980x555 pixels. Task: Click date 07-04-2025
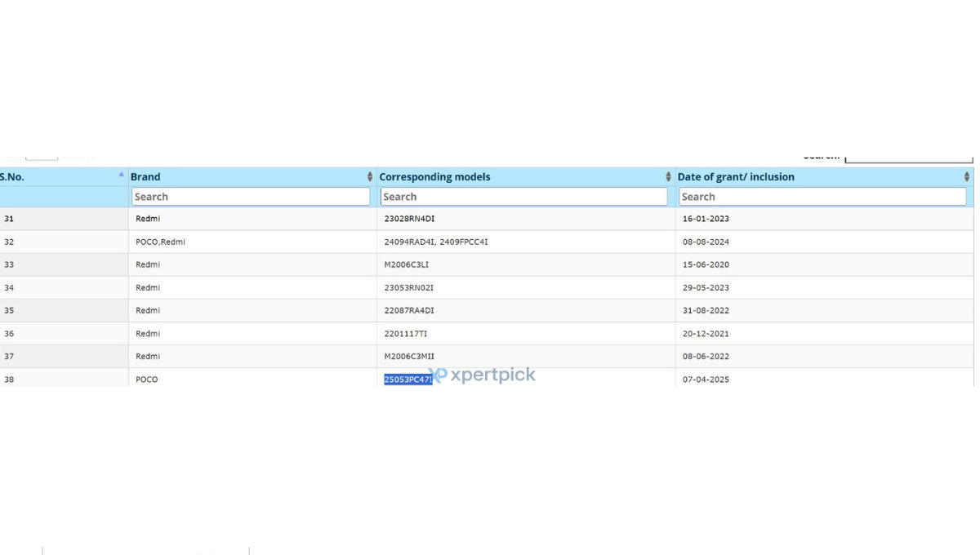pyautogui.click(x=706, y=380)
